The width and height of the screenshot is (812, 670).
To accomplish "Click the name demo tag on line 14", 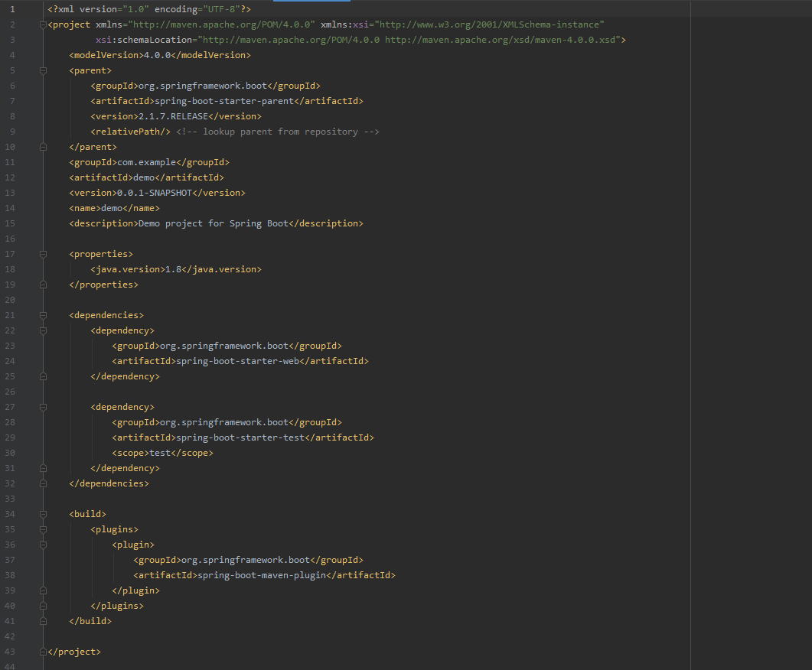I will click(115, 209).
